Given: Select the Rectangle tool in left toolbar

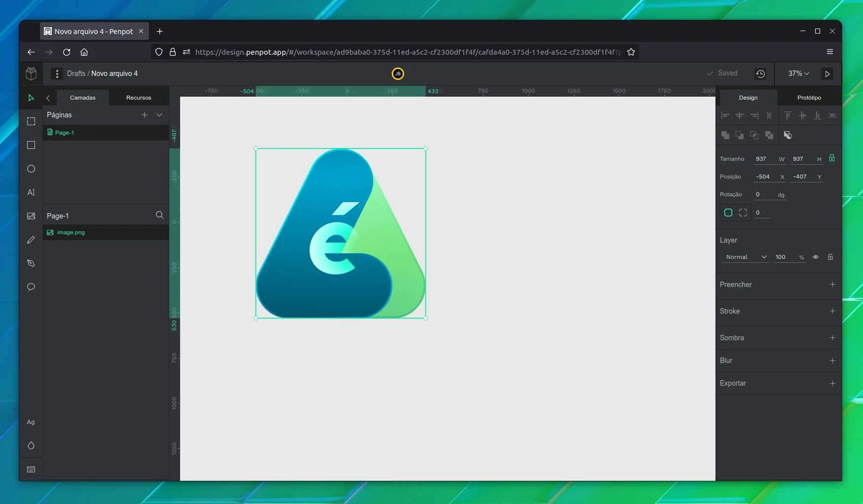Looking at the screenshot, I should [x=31, y=145].
